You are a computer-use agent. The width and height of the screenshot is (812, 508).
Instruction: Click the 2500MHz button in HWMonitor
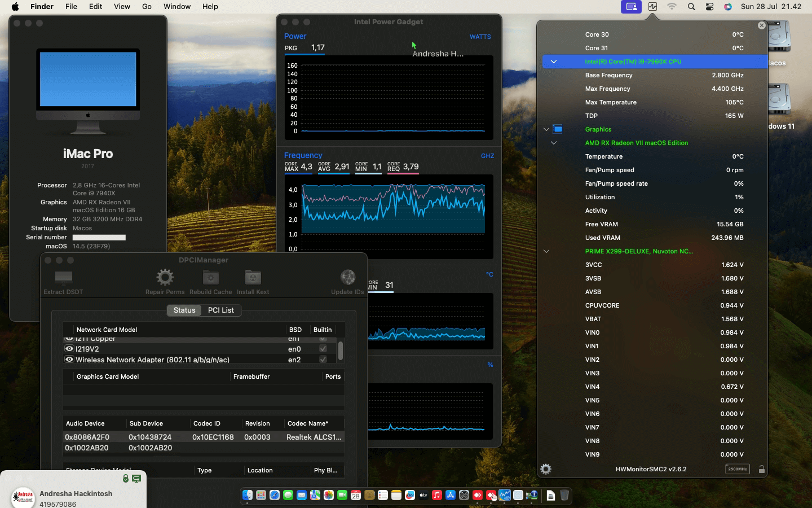coord(737,469)
